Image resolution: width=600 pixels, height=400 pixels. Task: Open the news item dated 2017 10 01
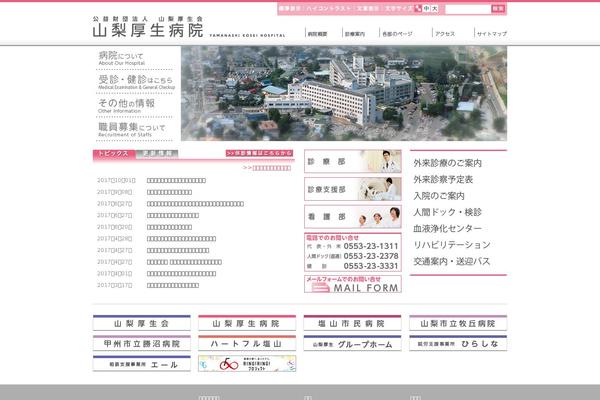point(176,180)
